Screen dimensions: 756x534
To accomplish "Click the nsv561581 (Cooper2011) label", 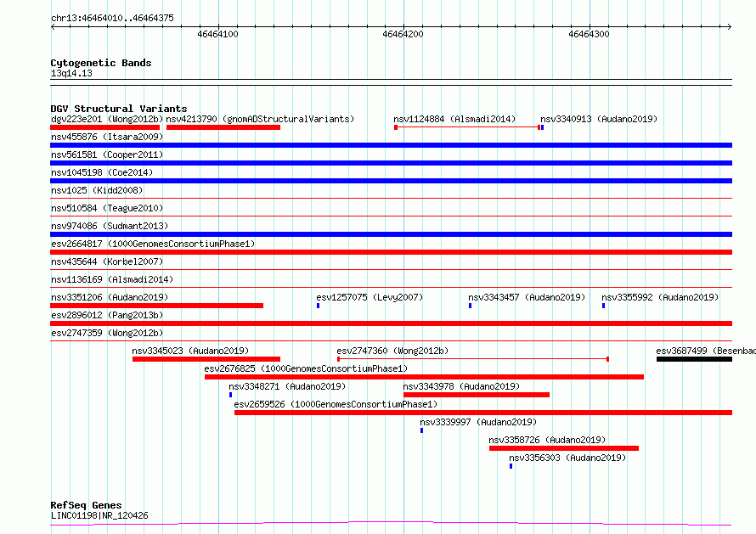I will [107, 155].
